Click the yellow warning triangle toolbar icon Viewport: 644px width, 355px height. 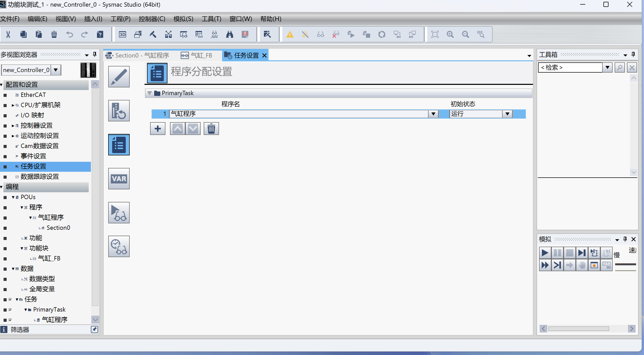coord(290,34)
